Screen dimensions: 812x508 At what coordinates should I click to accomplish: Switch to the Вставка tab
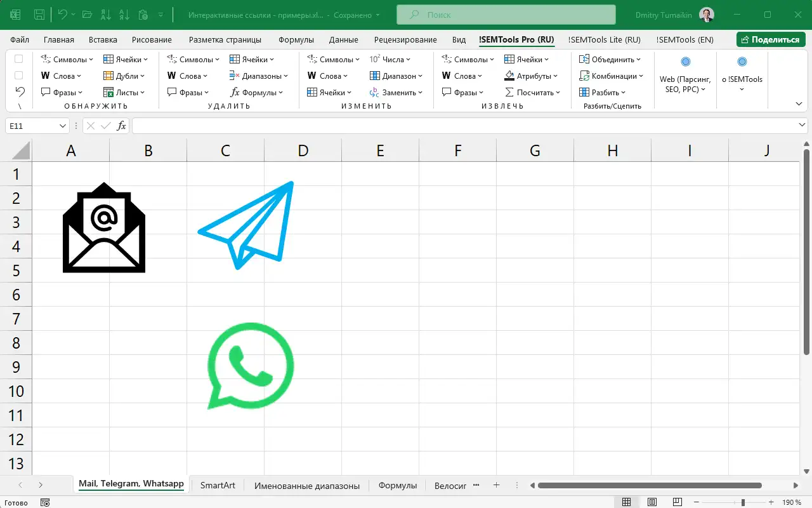[103, 39]
